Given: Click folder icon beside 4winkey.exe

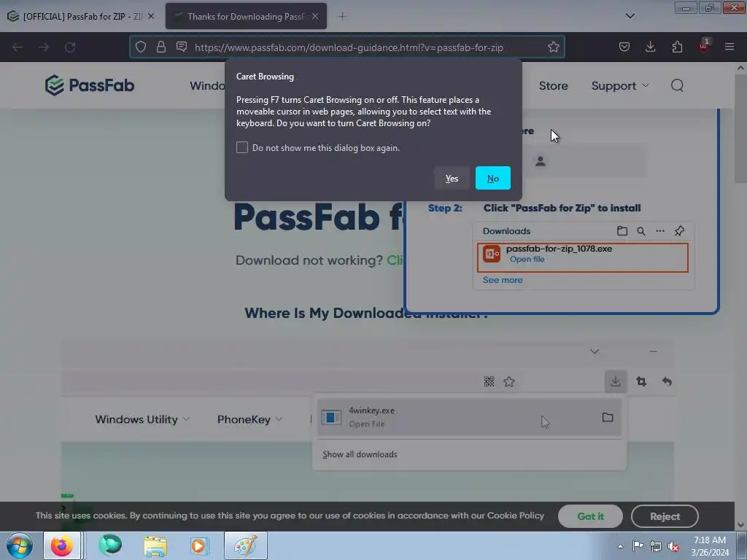Looking at the screenshot, I should click(608, 417).
